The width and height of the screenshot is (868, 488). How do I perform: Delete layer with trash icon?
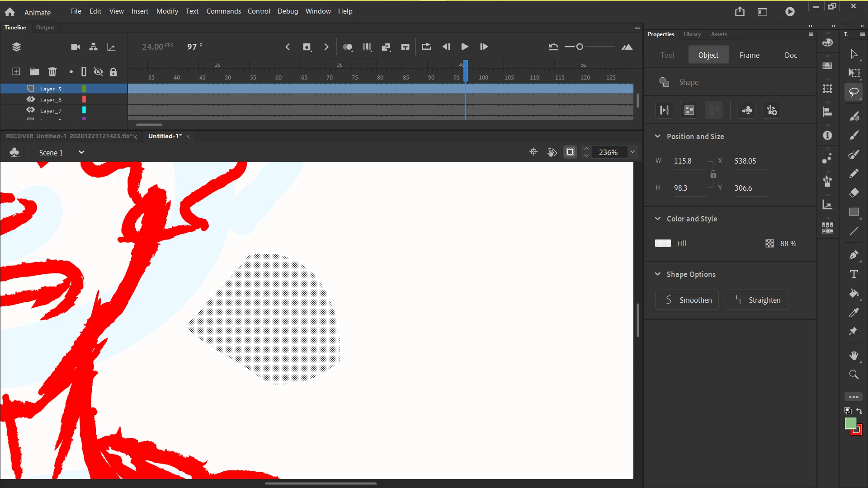[52, 72]
